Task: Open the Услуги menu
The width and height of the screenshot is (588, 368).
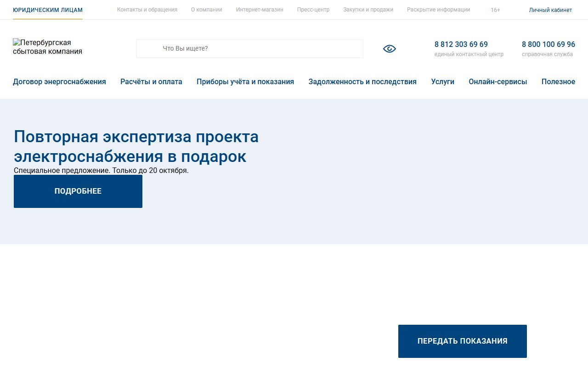Action: [x=443, y=82]
